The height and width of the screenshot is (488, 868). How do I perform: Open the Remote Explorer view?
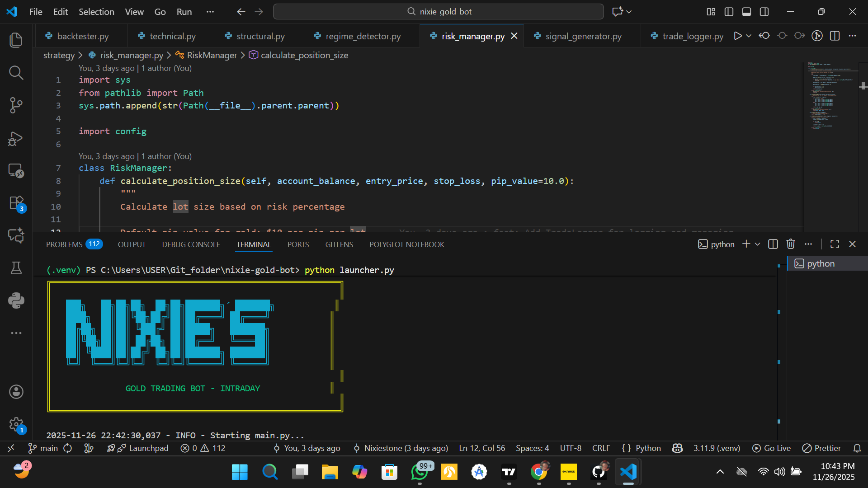pyautogui.click(x=16, y=170)
